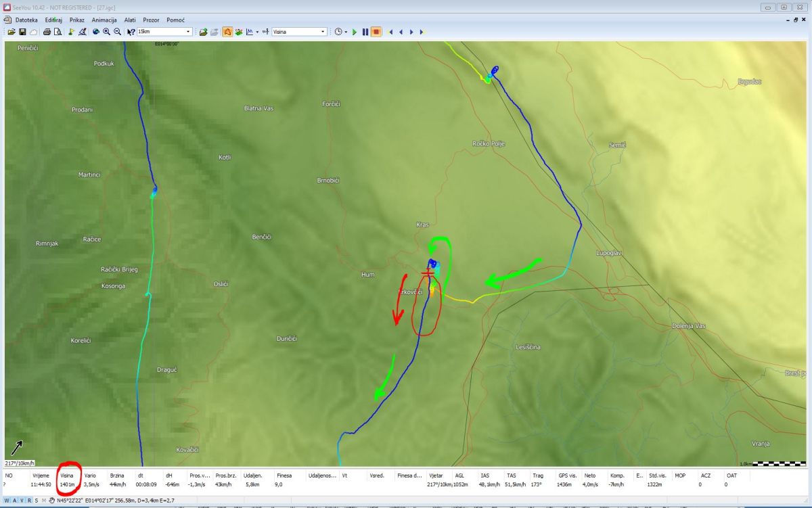Screen dimensions: 812x508
Task: Click the hand pan icon in status bar
Action: click(x=51, y=501)
